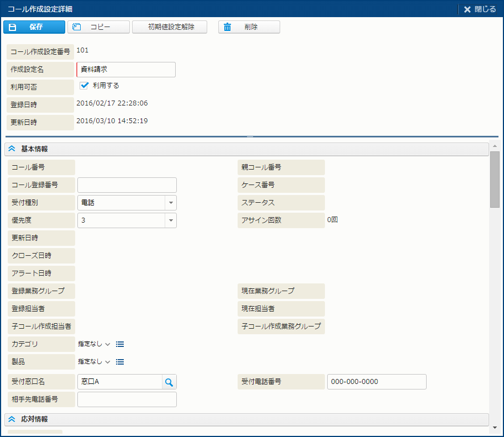Viewport: 504px width, 437px height.
Task: Open the 製品 list icon
Action: point(120,362)
